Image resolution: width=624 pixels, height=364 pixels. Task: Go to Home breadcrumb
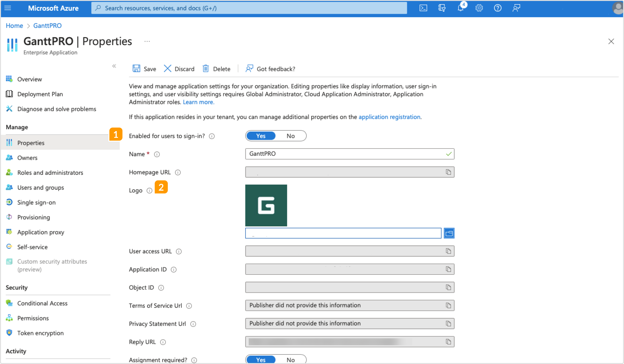coord(14,25)
